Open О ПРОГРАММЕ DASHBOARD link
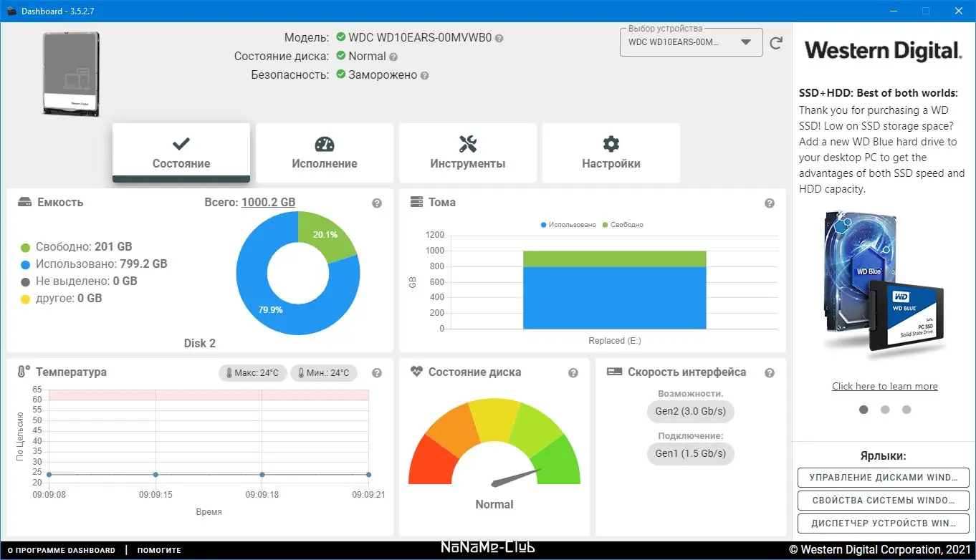This screenshot has width=976, height=560. (62, 550)
